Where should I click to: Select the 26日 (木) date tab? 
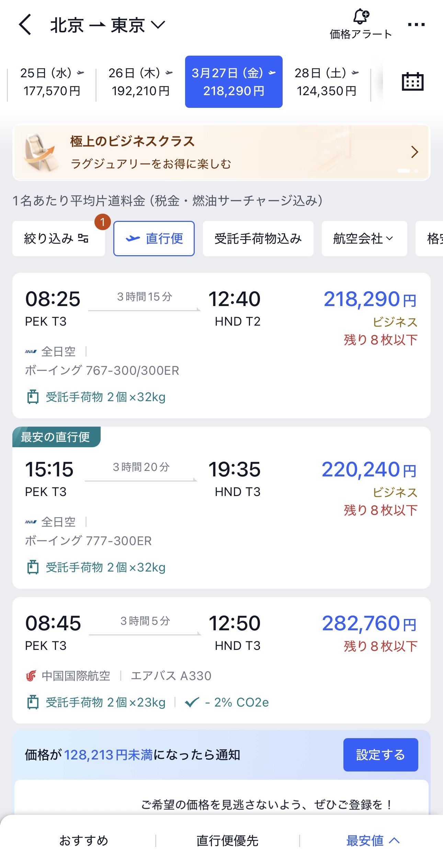tap(140, 82)
